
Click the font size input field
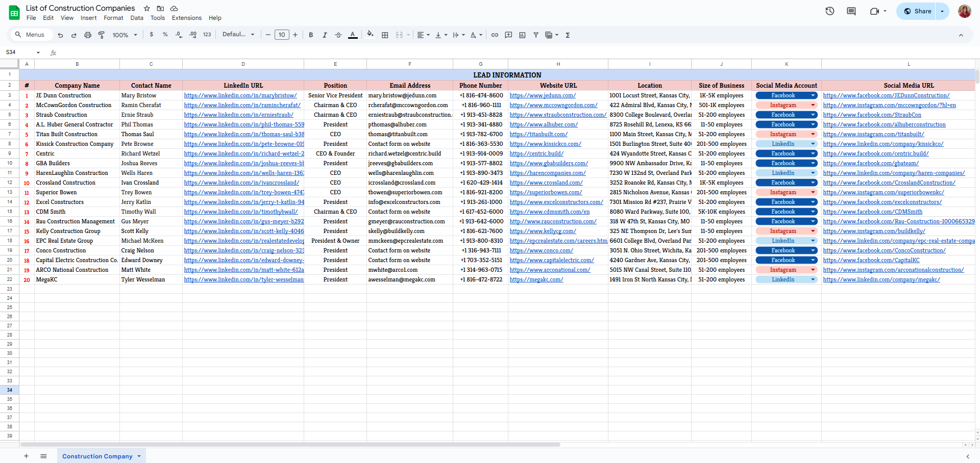point(282,35)
